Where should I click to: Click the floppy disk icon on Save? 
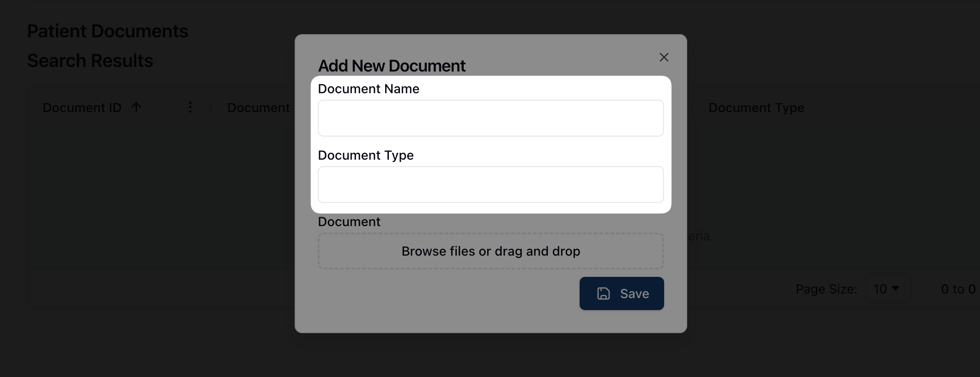pos(604,293)
